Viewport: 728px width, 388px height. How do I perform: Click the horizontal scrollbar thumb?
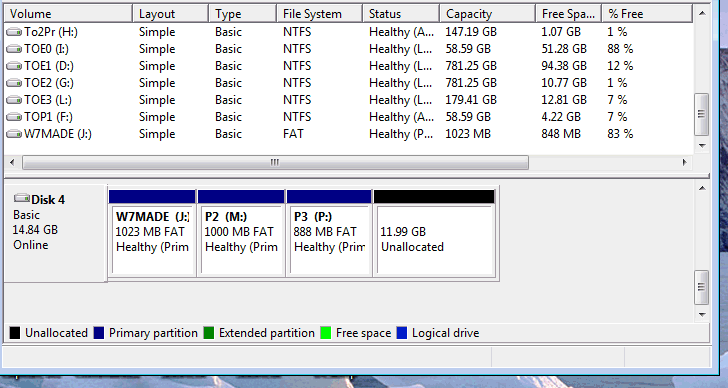coord(275,162)
